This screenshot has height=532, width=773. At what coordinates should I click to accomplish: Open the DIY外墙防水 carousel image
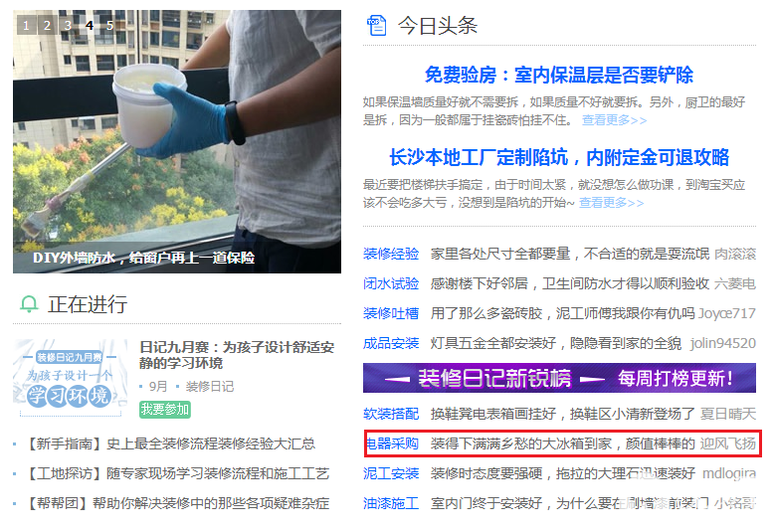177,142
